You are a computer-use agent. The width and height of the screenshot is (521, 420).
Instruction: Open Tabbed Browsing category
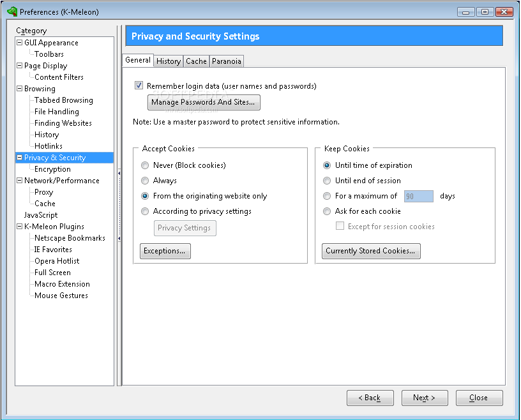[63, 100]
